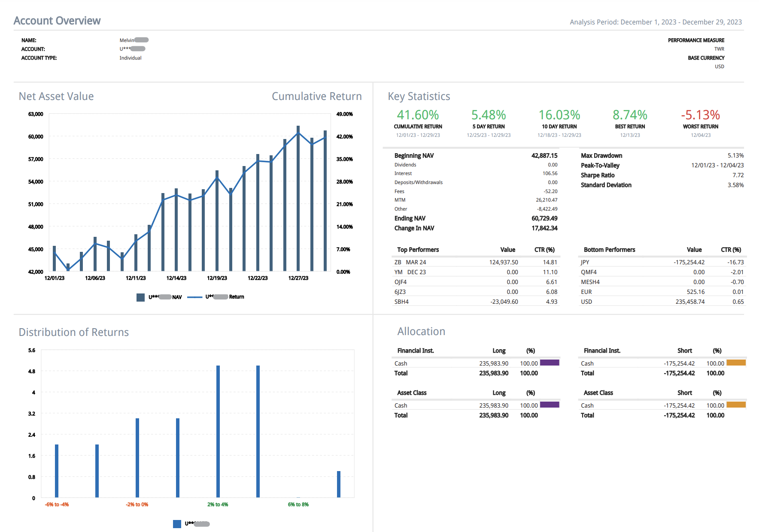Click the Sharpe Ratio label
Screen dimensions: 759x532
tap(598, 175)
